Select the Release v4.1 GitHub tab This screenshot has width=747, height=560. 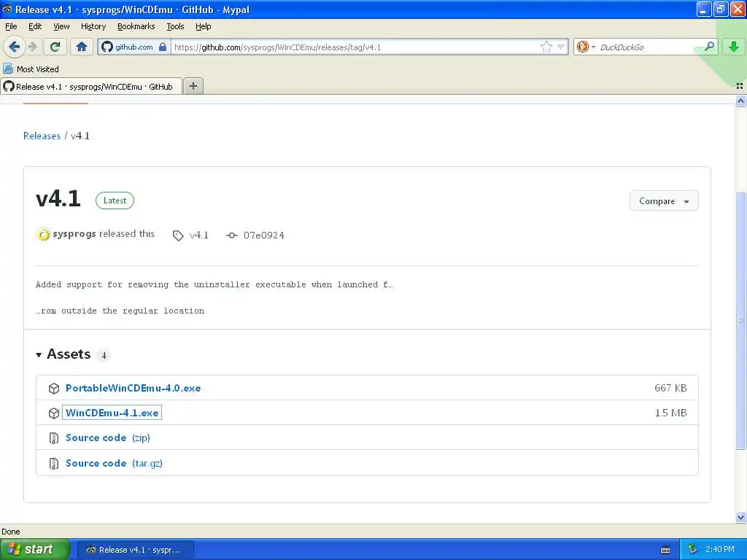(91, 86)
